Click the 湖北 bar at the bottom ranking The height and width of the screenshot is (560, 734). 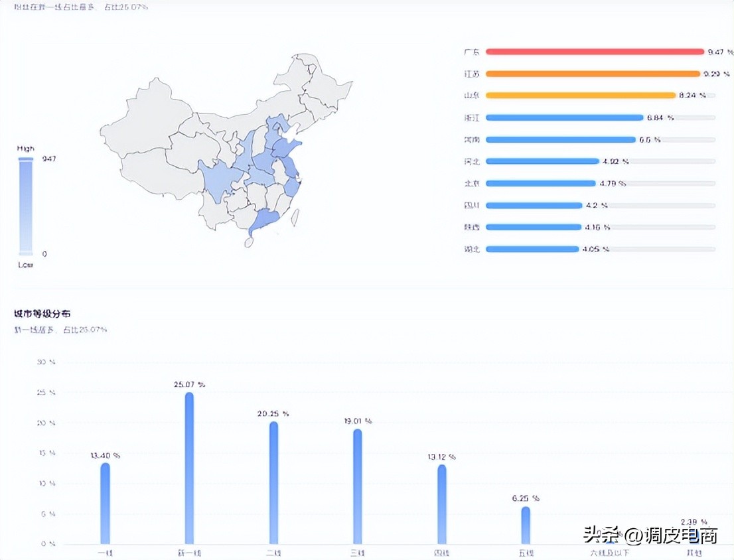[x=531, y=249]
